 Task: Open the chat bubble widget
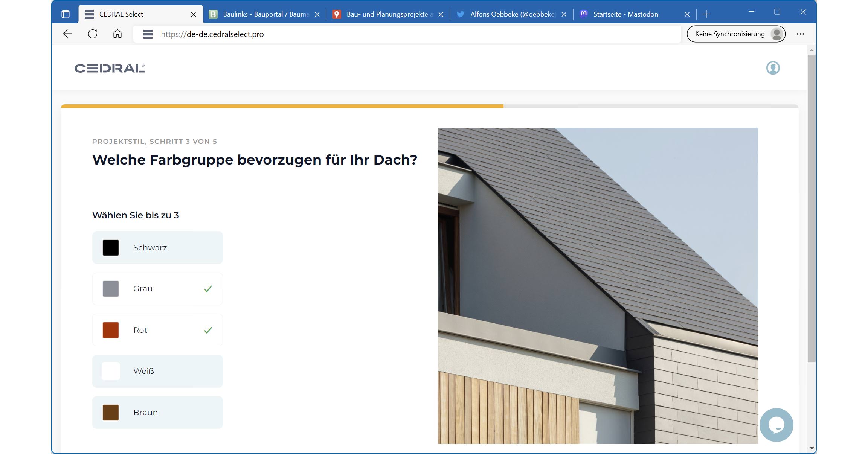776,425
